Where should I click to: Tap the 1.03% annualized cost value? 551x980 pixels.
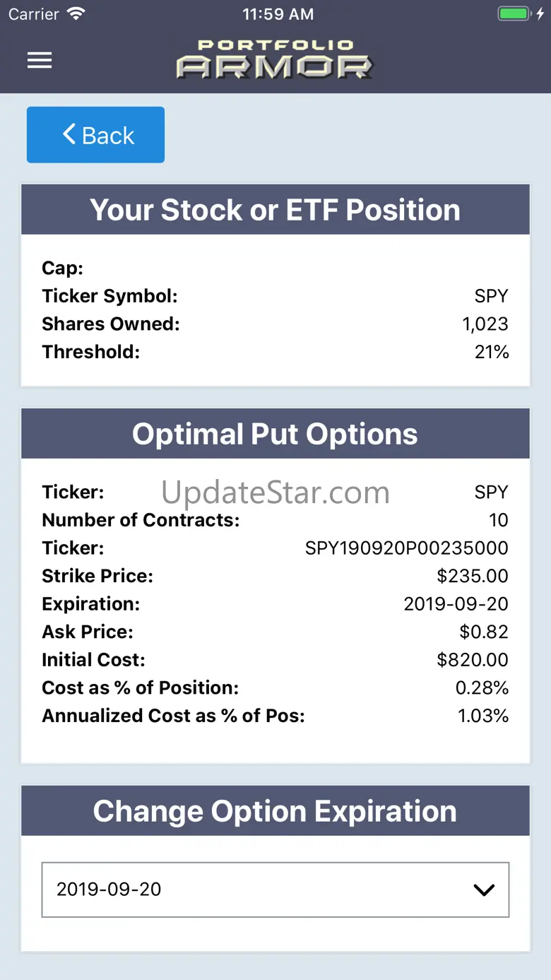pos(483,716)
